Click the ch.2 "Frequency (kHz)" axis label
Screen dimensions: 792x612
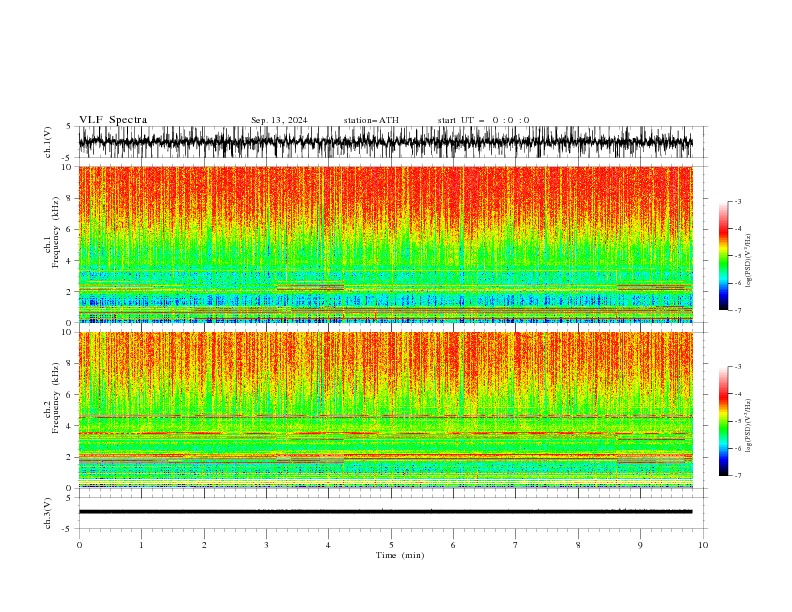coord(56,398)
